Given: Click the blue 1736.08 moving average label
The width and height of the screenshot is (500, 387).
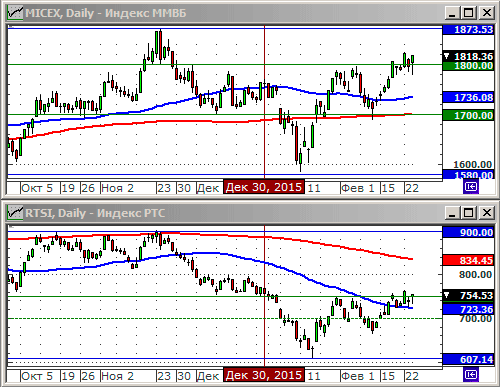Looking at the screenshot, I should [468, 97].
